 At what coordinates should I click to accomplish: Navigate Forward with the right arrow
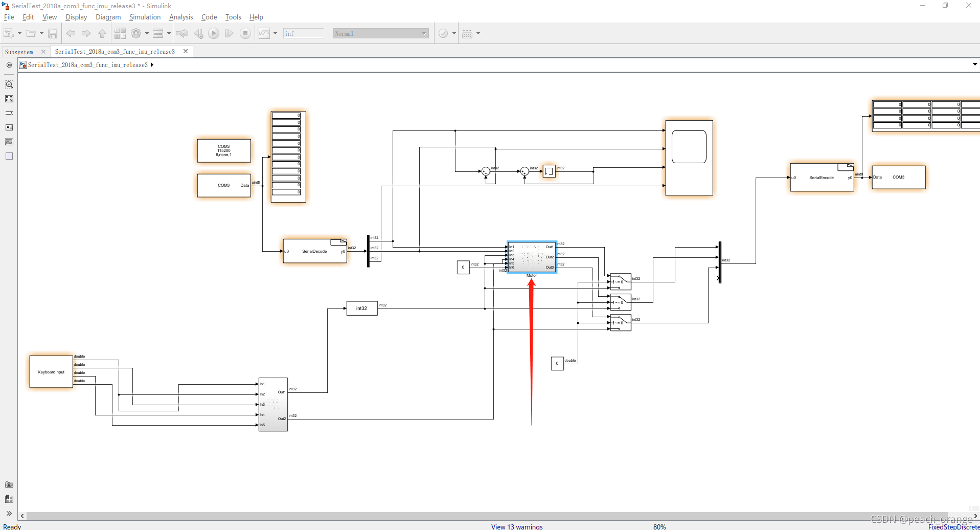point(86,33)
